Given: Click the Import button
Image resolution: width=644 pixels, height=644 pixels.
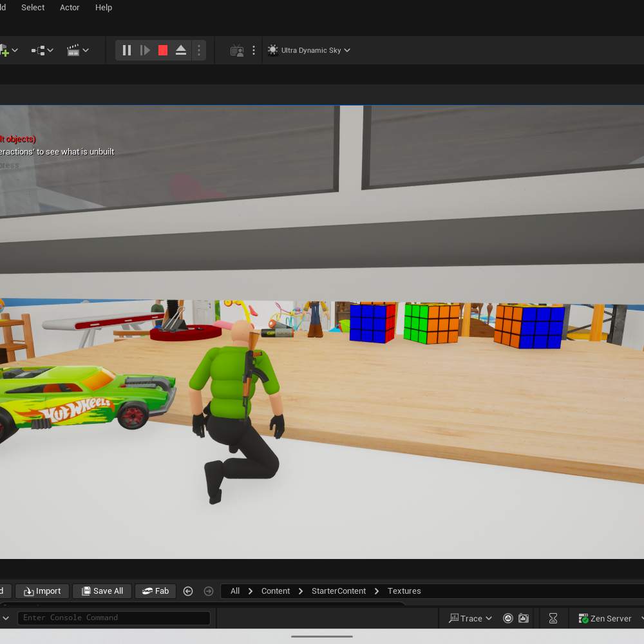Looking at the screenshot, I should coord(42,591).
